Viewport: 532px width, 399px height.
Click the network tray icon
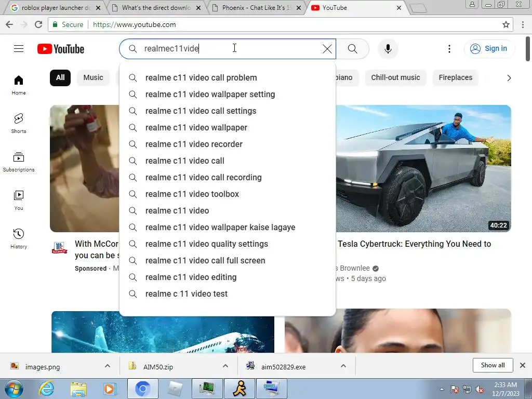click(x=467, y=389)
